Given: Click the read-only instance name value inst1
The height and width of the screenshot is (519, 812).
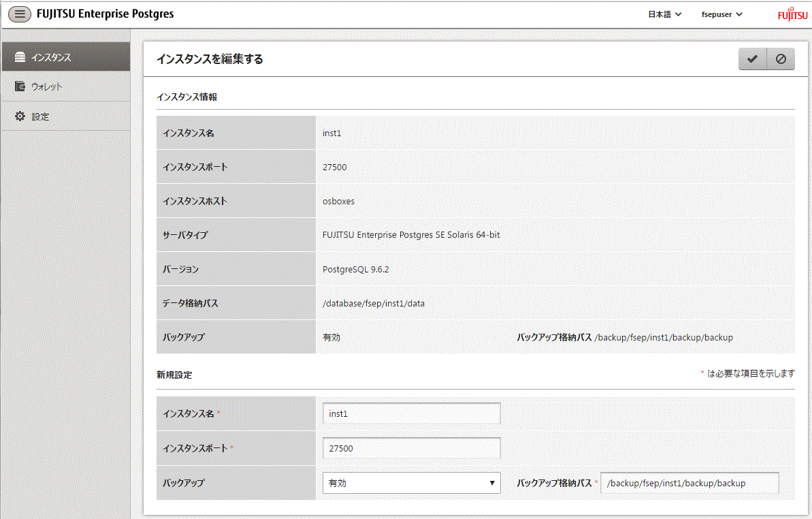Looking at the screenshot, I should (332, 133).
